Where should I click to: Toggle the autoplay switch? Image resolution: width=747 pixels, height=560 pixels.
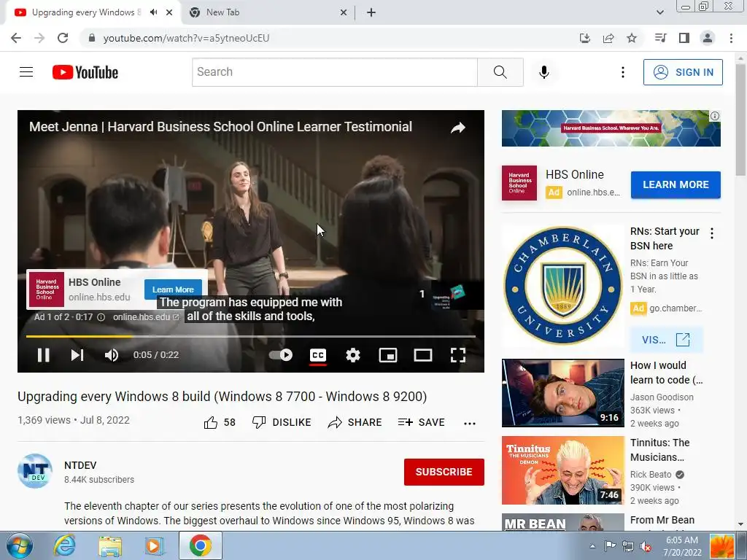pyautogui.click(x=281, y=355)
